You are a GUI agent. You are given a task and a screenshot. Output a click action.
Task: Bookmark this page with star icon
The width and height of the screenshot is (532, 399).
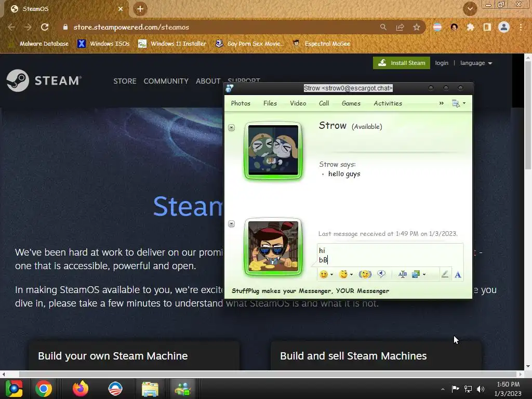tap(417, 27)
